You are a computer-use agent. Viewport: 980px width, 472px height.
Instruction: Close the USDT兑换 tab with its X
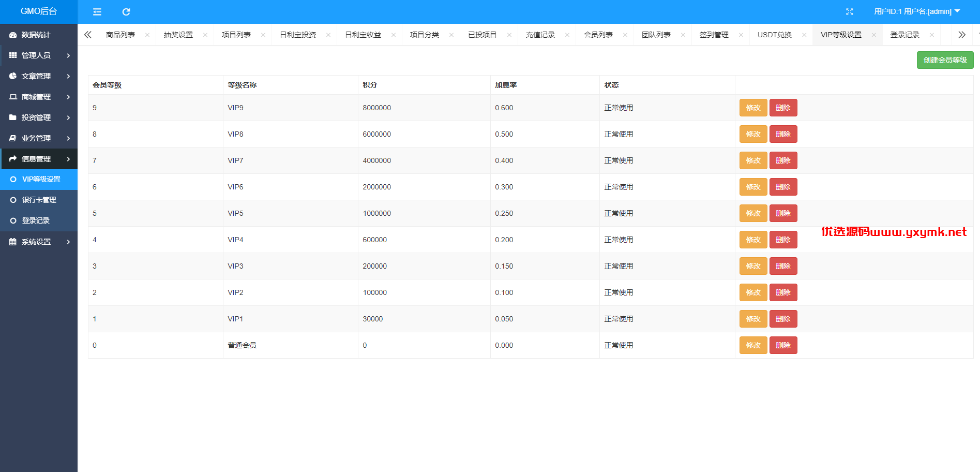coord(804,35)
